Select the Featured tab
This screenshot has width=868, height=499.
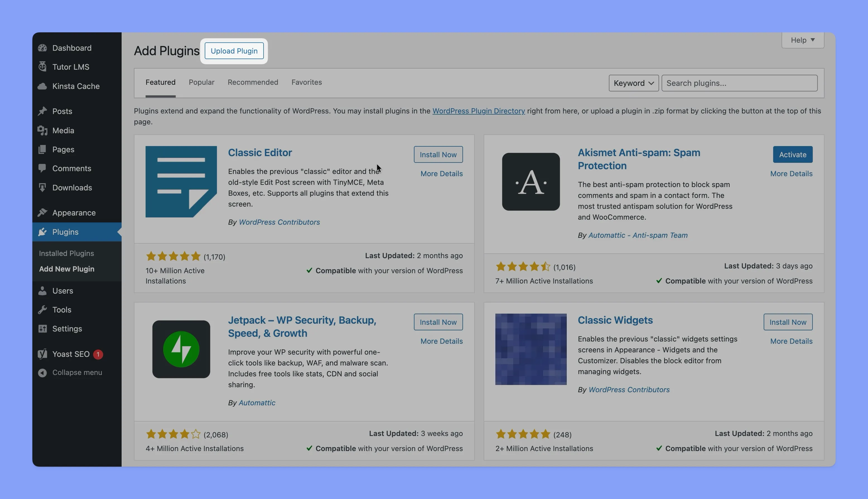tap(160, 82)
